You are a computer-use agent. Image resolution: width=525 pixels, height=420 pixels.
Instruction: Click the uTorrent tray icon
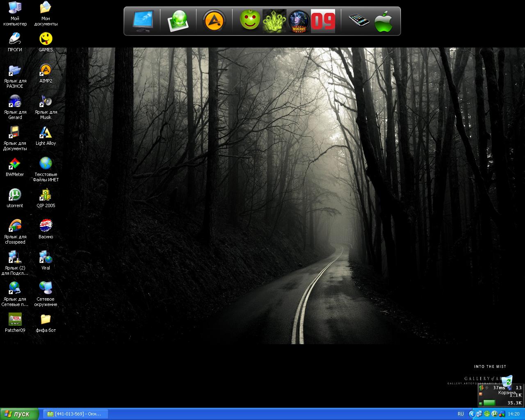point(494,414)
